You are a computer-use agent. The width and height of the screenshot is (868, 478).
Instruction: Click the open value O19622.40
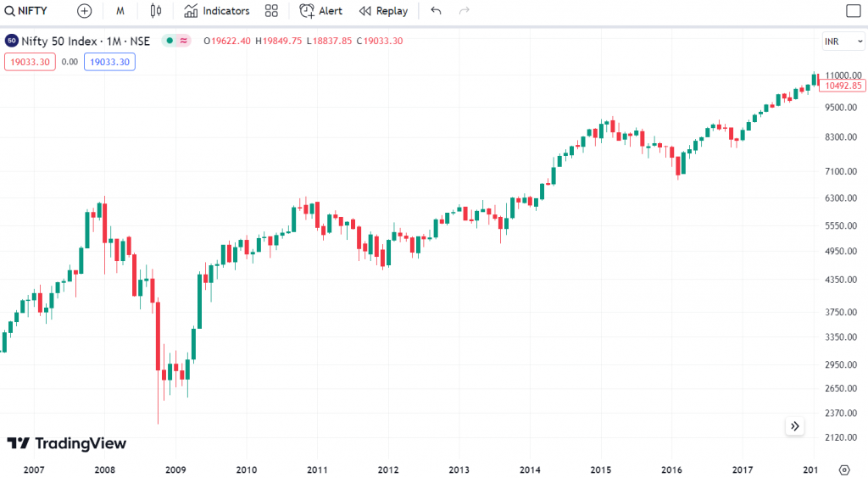coord(227,41)
